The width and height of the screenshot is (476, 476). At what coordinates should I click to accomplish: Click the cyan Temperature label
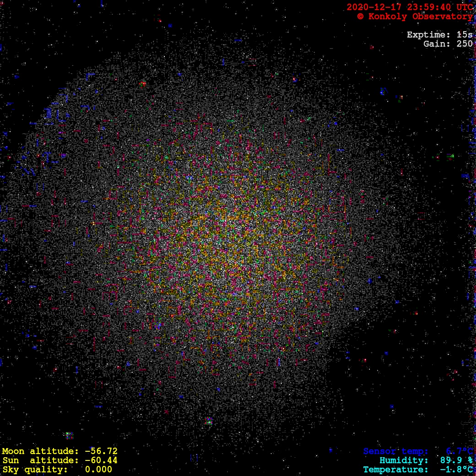tap(396, 470)
